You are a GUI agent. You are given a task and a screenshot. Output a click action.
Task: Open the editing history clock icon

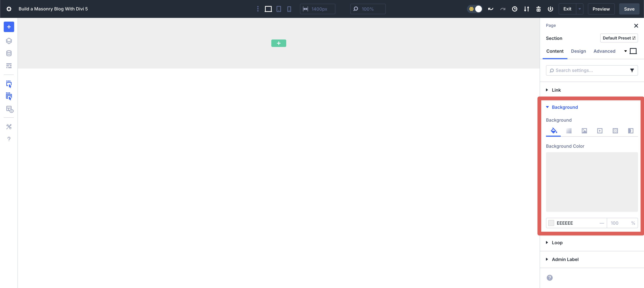point(514,9)
